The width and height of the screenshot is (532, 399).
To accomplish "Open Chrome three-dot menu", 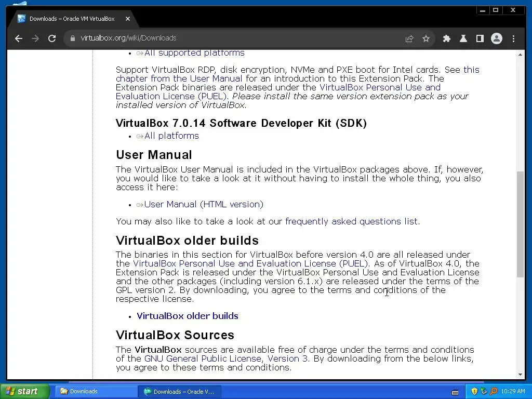I will pos(513,38).
